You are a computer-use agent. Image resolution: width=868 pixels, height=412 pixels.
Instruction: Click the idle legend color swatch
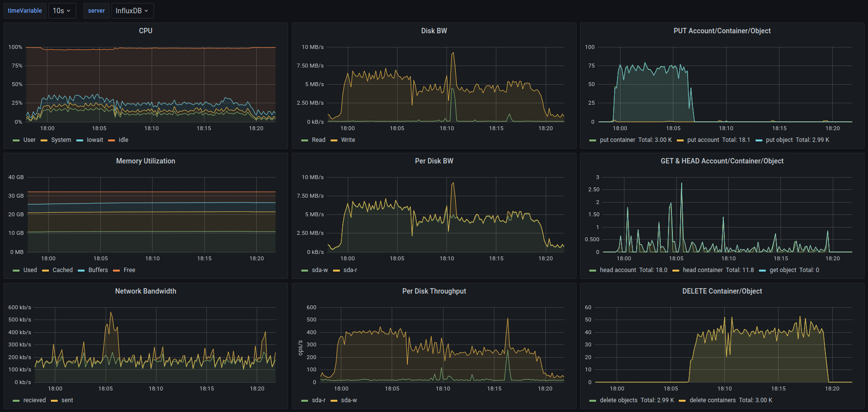pos(111,140)
